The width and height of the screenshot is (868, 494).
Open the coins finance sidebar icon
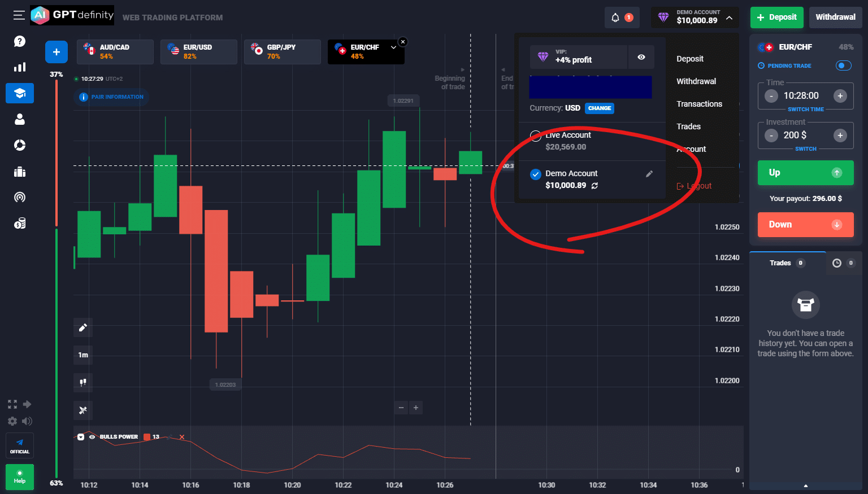point(20,224)
